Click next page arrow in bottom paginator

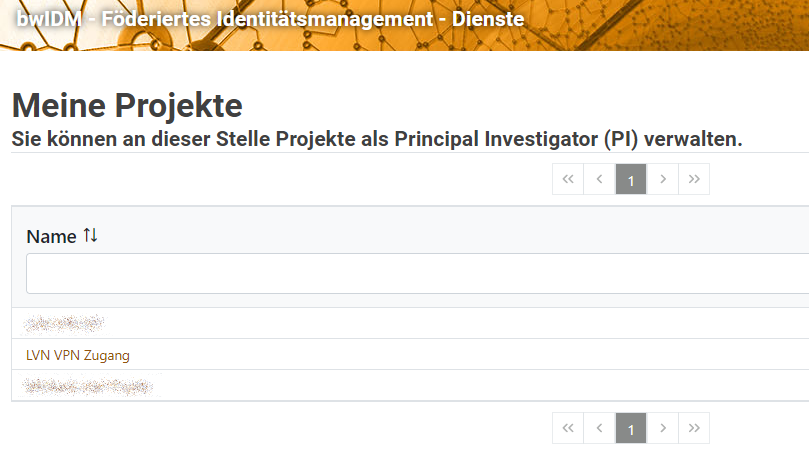click(x=662, y=428)
